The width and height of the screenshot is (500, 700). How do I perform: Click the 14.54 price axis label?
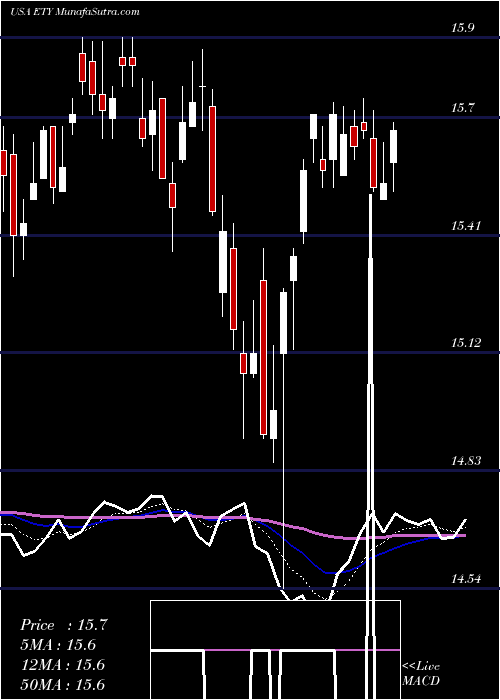tap(466, 579)
